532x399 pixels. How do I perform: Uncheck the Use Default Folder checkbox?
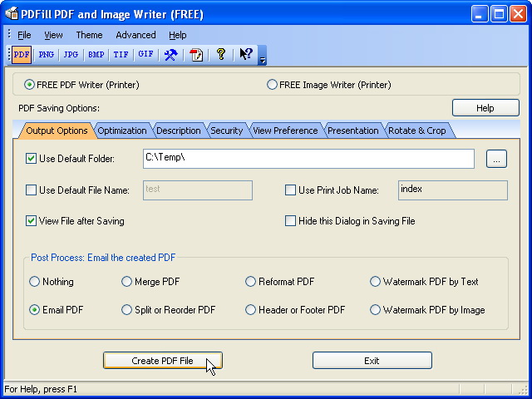tap(32, 159)
